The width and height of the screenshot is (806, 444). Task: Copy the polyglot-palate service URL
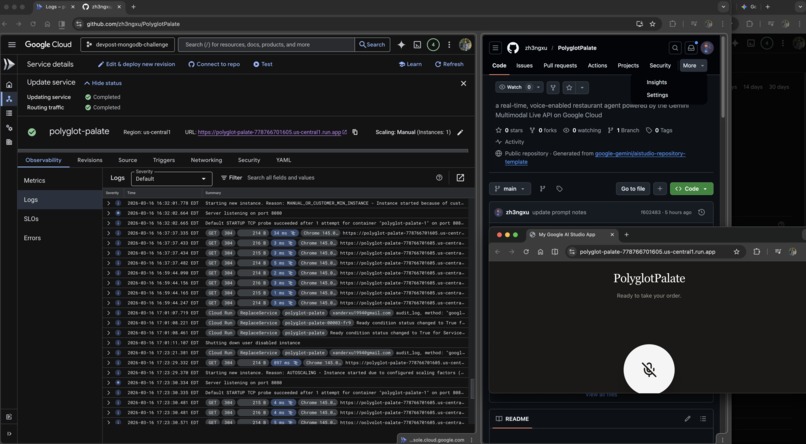coord(355,132)
